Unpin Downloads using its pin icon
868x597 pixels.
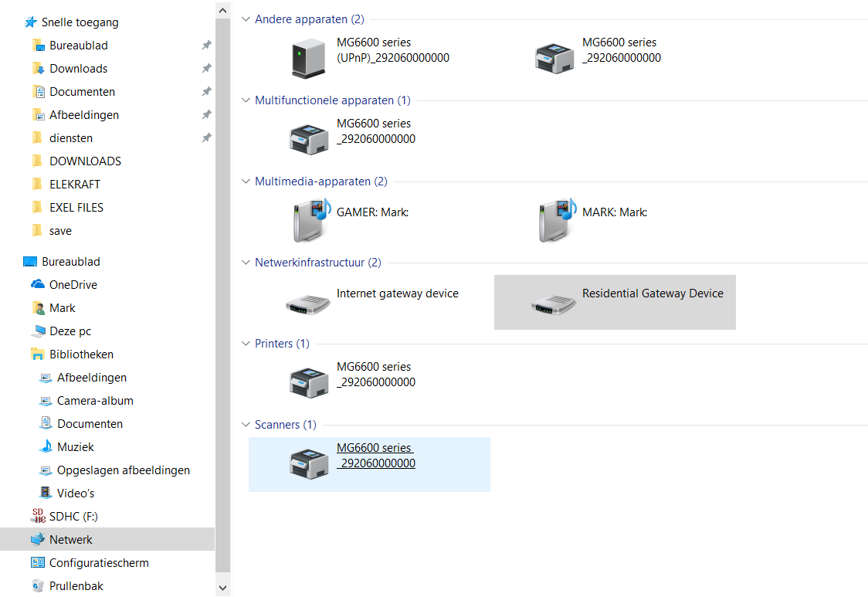point(206,68)
